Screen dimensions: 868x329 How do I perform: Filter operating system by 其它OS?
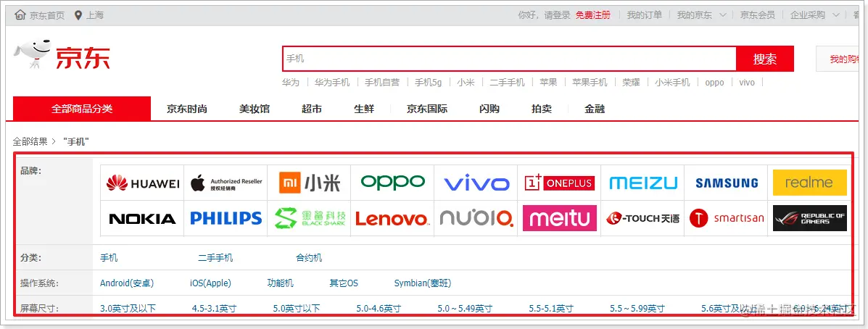click(344, 283)
